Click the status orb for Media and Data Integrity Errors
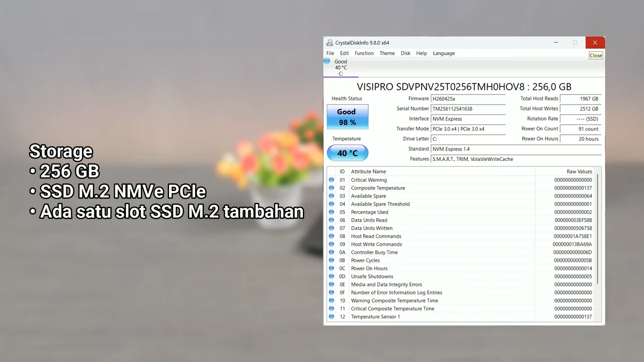Screen dimensions: 644x362 pos(332,284)
